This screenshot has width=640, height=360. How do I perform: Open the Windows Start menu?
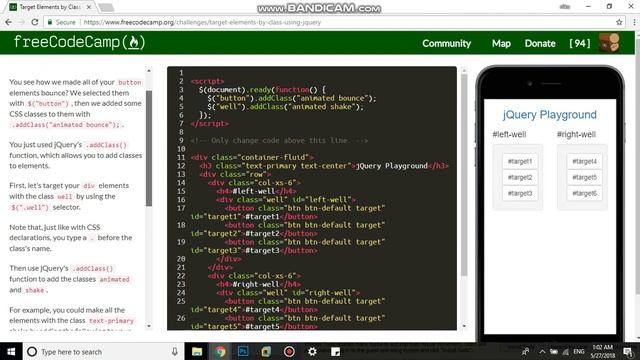[11, 351]
